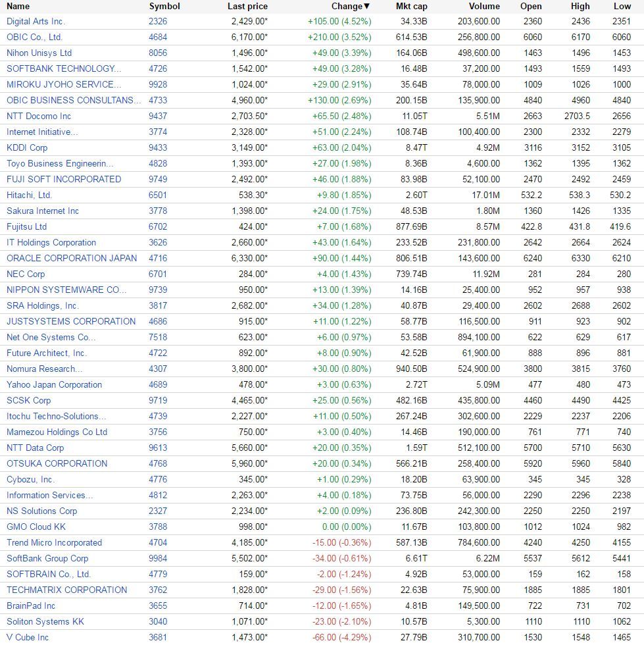
Task: Open Future Architect, Inc. link
Action: pos(47,353)
